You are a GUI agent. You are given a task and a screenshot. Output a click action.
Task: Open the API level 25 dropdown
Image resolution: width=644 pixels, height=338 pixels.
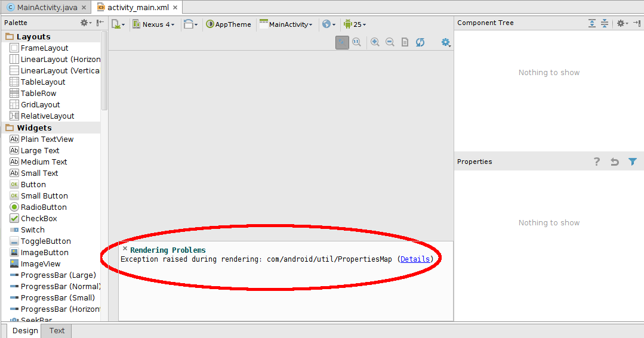[355, 24]
